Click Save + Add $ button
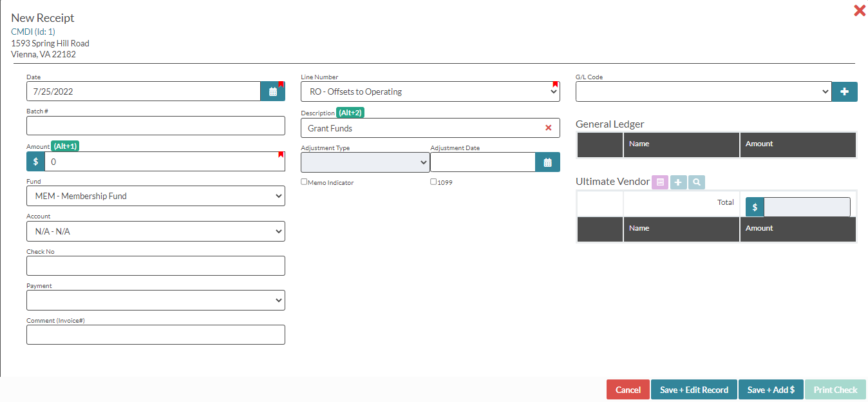The width and height of the screenshot is (868, 402). point(771,390)
